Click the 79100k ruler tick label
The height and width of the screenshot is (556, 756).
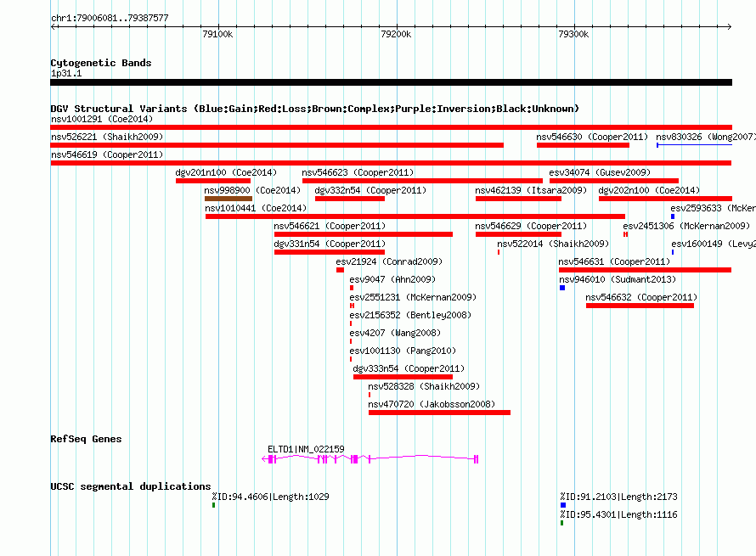click(x=217, y=34)
